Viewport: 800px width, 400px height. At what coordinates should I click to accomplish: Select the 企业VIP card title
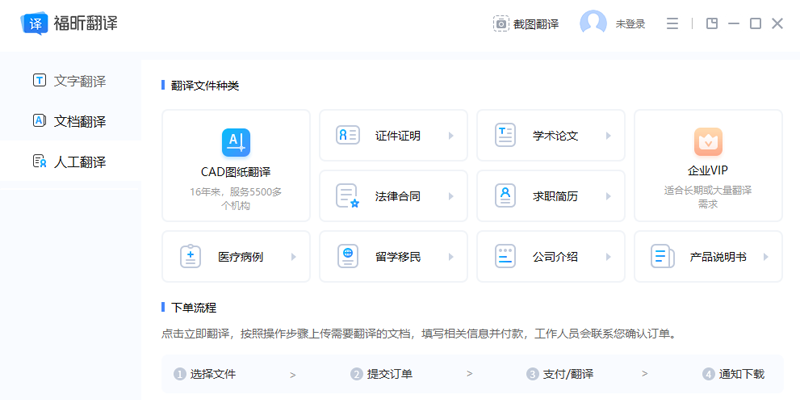[708, 171]
